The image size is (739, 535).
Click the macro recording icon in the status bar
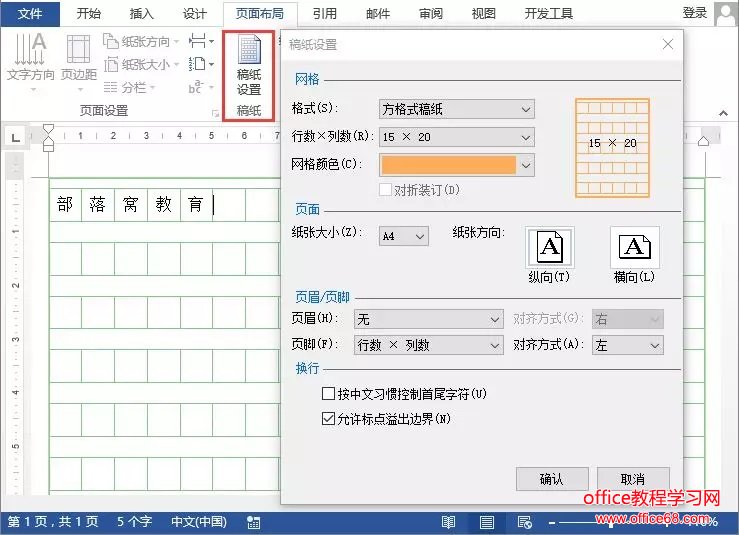point(254,522)
